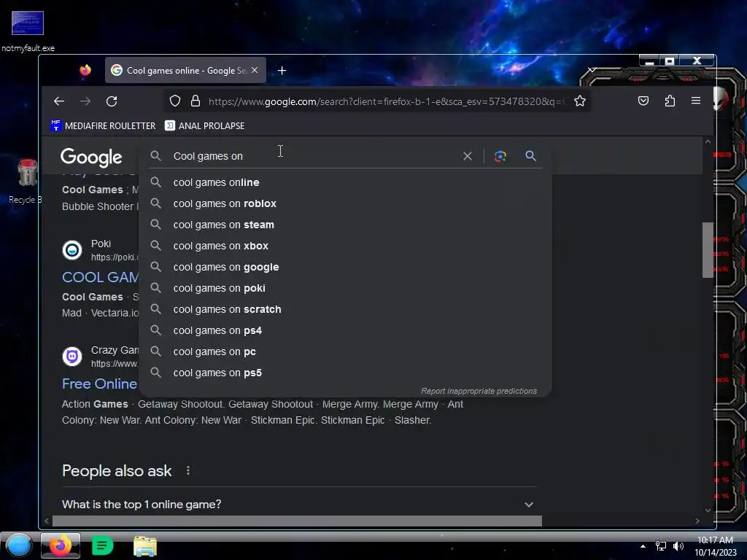Choose suggestion cool games on roblox
The width and height of the screenshot is (747, 560).
[345, 203]
